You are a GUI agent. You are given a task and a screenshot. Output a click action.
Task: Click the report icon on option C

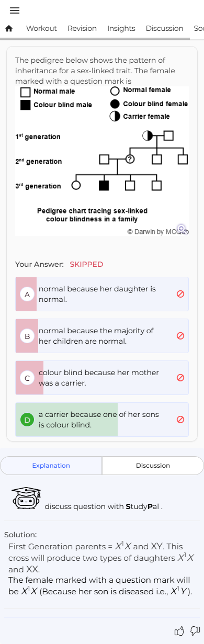(180, 378)
